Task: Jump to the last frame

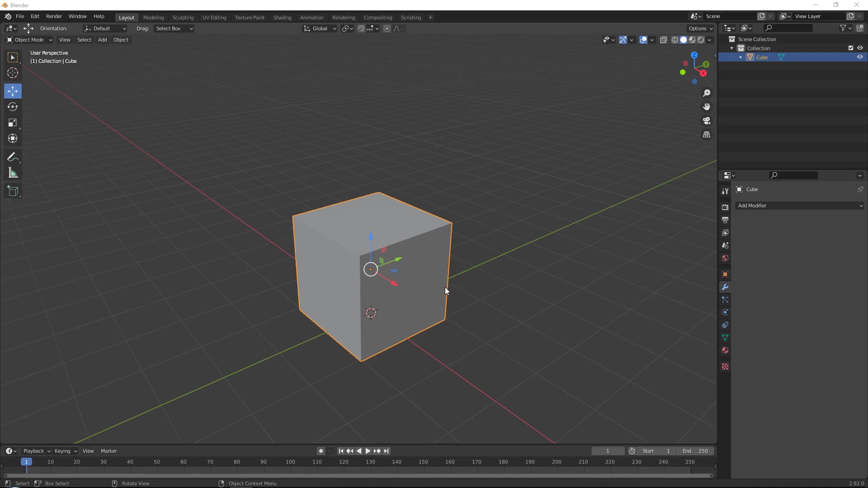Action: (386, 451)
